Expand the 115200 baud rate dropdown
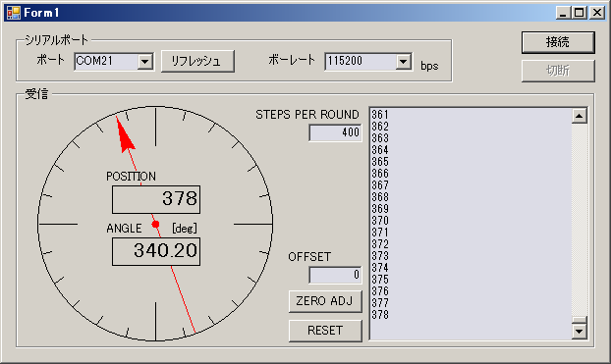The height and width of the screenshot is (364, 611). (404, 62)
